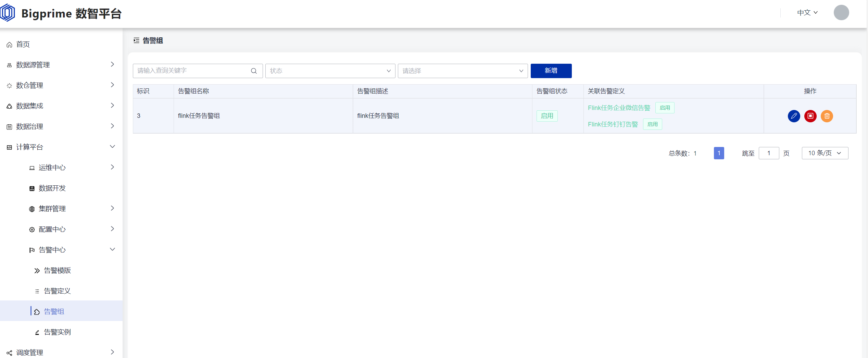Click the 运维中心 laptop icon
Viewport: 868px width, 358px height.
32,168
